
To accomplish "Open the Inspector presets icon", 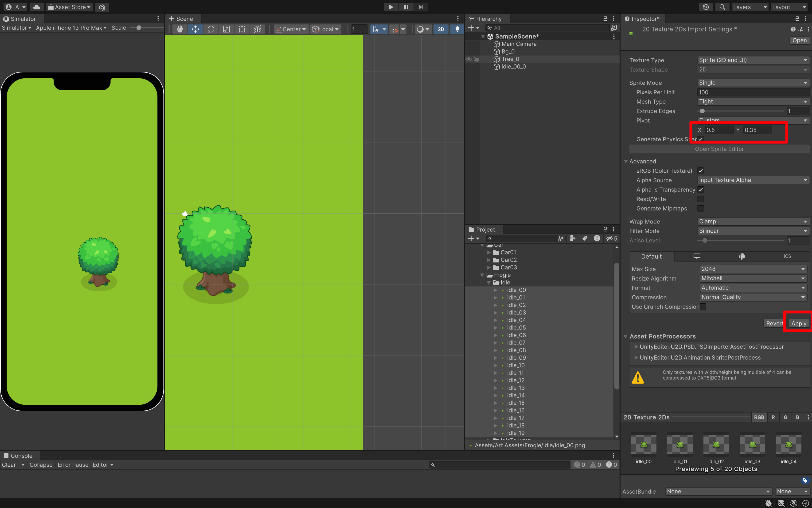I will (800, 29).
